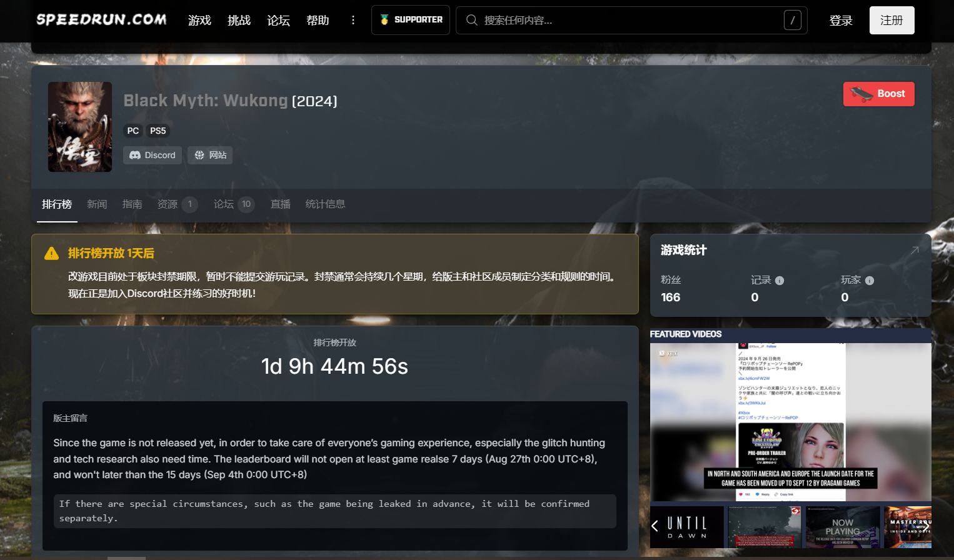
Task: Focus the search input field
Action: coord(625,20)
